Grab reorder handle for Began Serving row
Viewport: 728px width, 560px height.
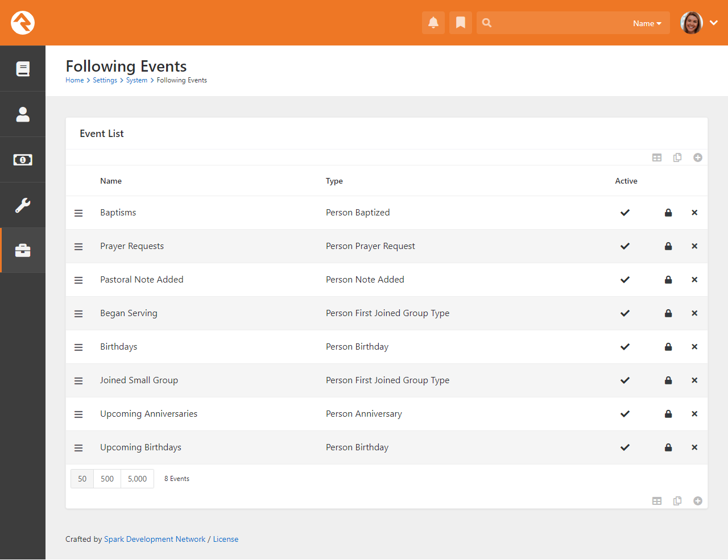tap(78, 314)
